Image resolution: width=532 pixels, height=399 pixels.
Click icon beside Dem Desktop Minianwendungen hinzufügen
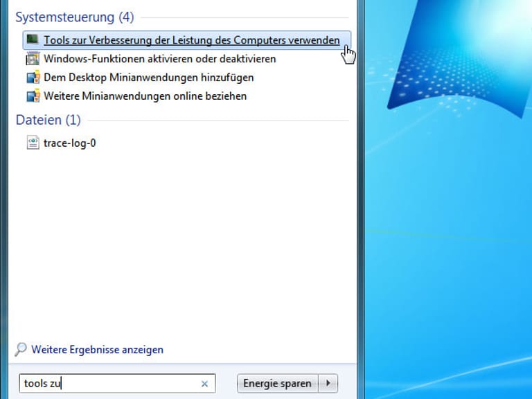[x=33, y=77]
